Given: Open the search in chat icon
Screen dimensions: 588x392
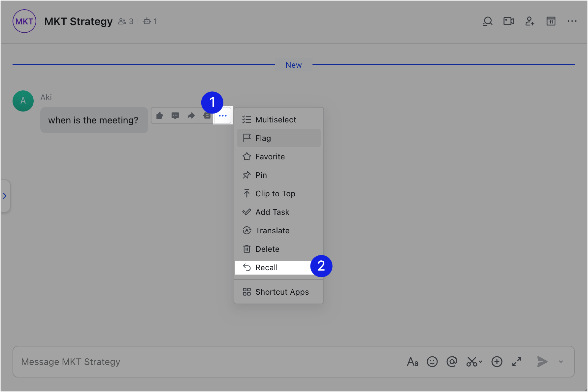Looking at the screenshot, I should click(x=487, y=21).
